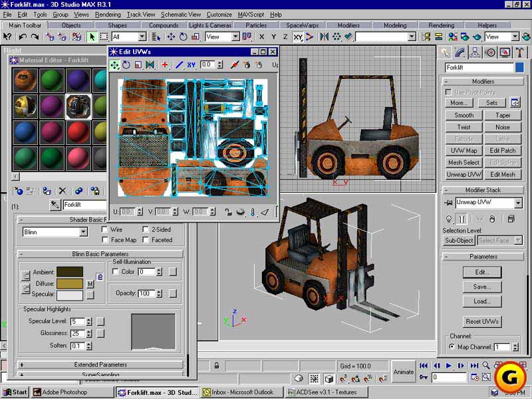This screenshot has width=532, height=399.
Task: Open the named selection sets dropdown
Action: [x=412, y=37]
